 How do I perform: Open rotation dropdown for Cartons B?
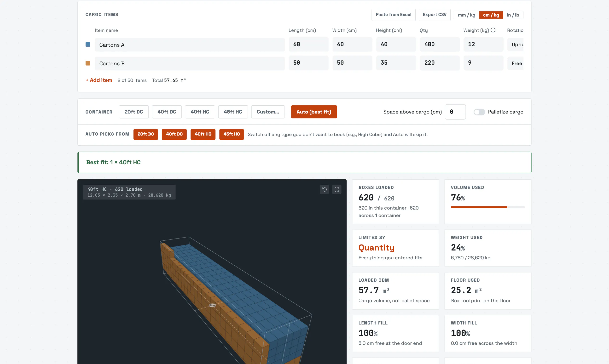[x=516, y=63]
